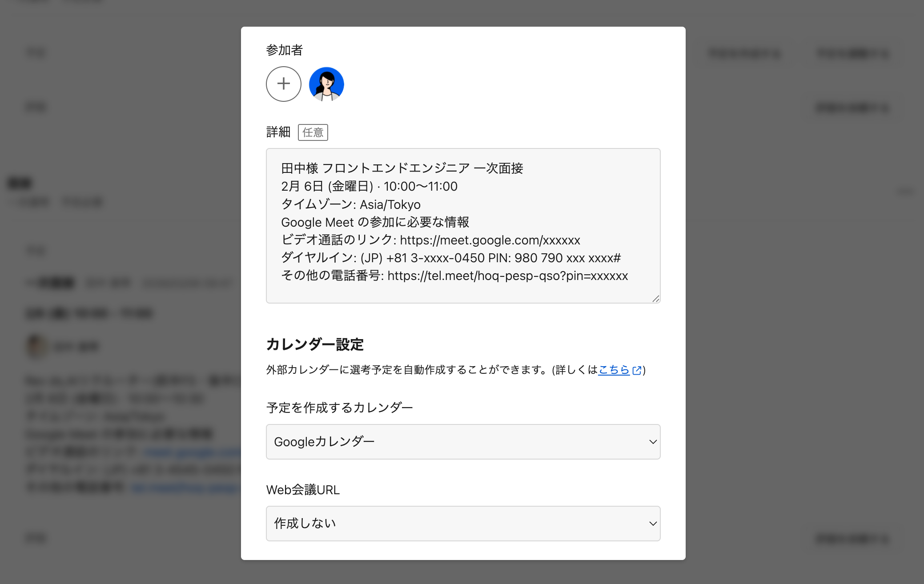924x584 pixels.
Task: Click the participant avatar with blue background
Action: coord(326,84)
